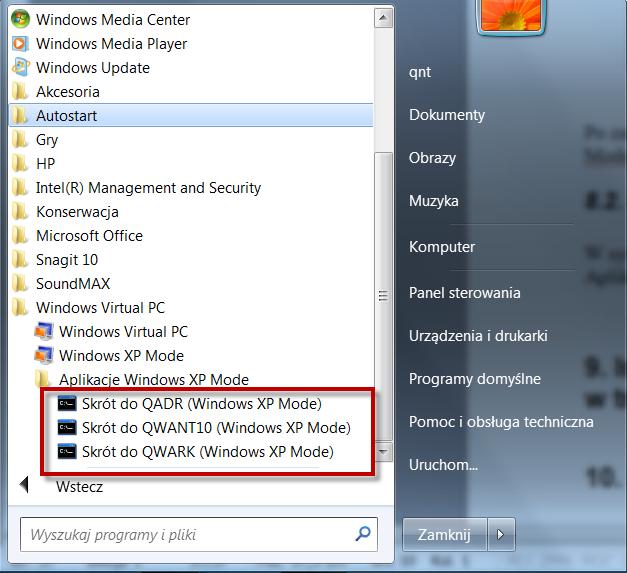
Task: Launch Skrót do QWANT10 (Windows XP Mode)
Action: click(216, 428)
